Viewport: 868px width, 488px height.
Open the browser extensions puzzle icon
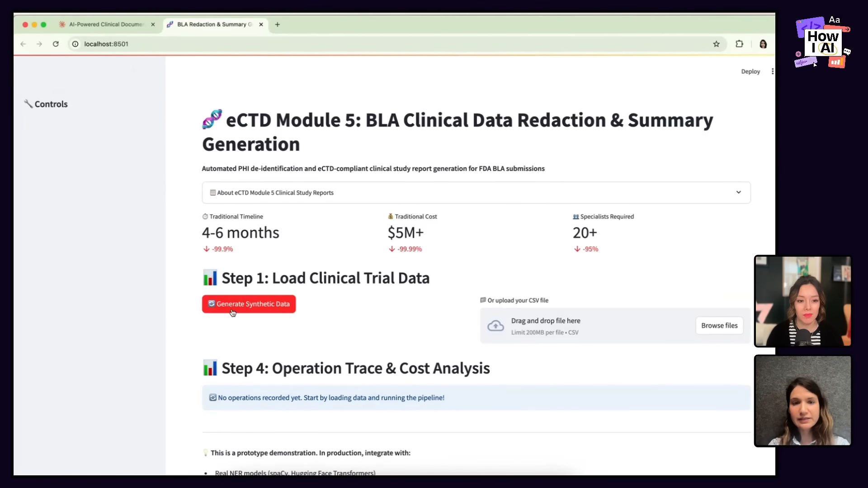click(x=739, y=44)
